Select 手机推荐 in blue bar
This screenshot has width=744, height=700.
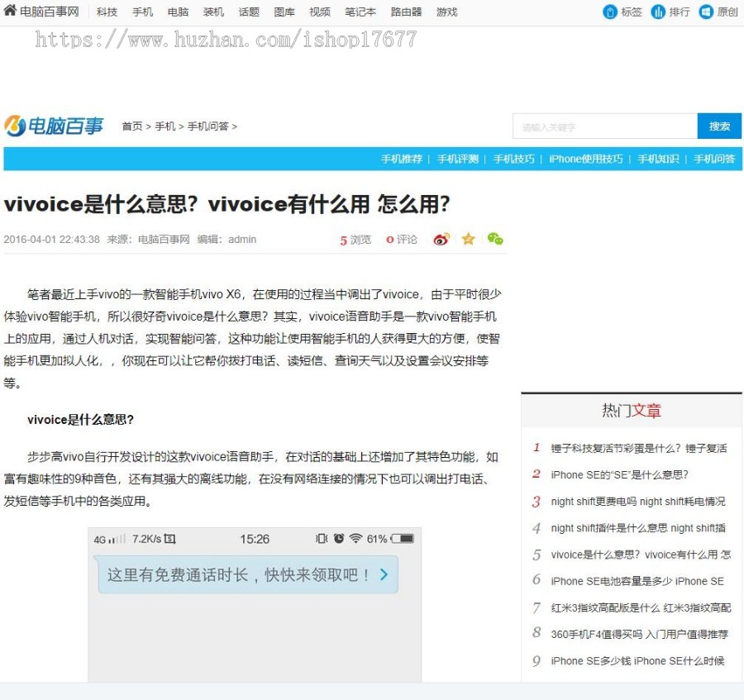pos(402,159)
